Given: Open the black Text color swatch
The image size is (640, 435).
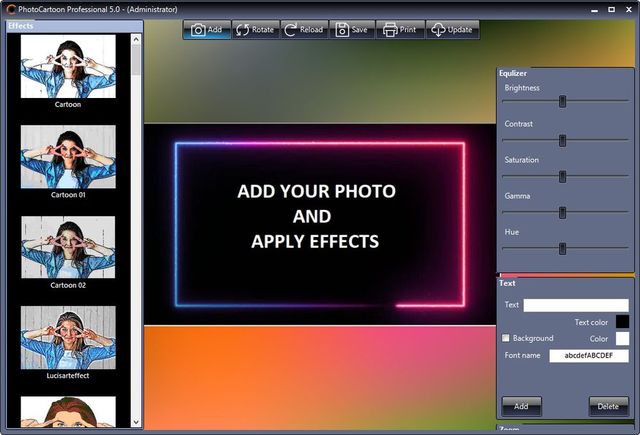Looking at the screenshot, I should point(622,322).
